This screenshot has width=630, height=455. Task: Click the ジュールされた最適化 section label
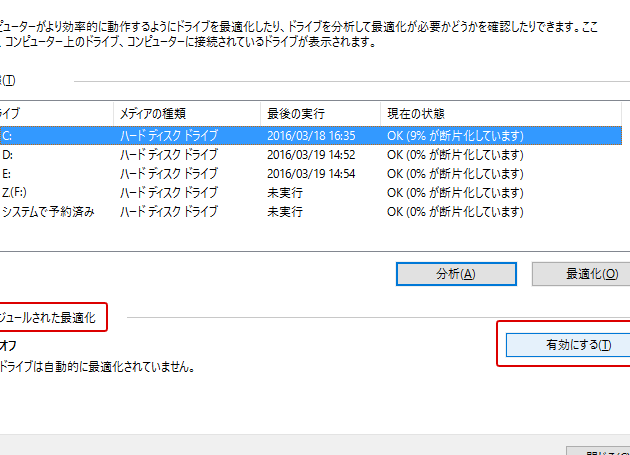50,318
